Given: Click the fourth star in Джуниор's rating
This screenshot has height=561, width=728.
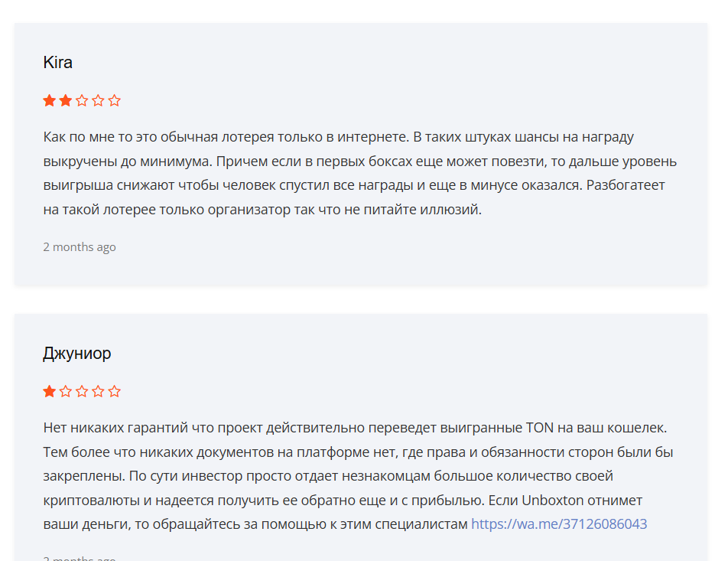Looking at the screenshot, I should (x=98, y=391).
